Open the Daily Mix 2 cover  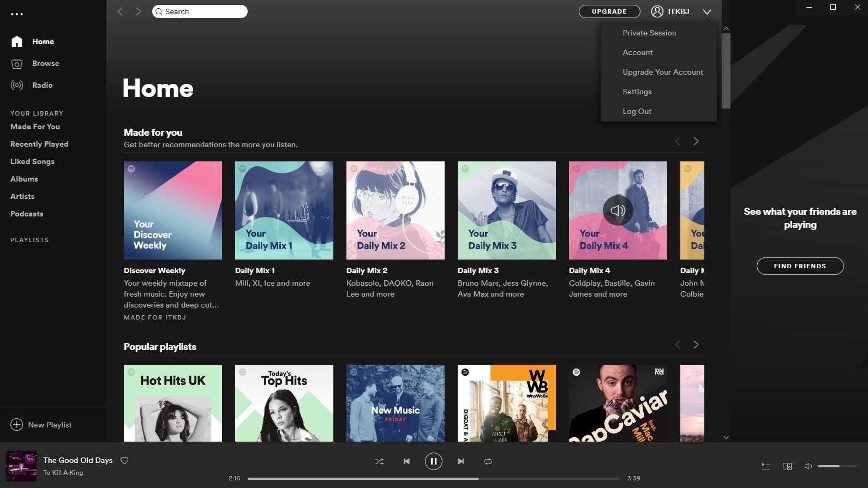tap(396, 210)
